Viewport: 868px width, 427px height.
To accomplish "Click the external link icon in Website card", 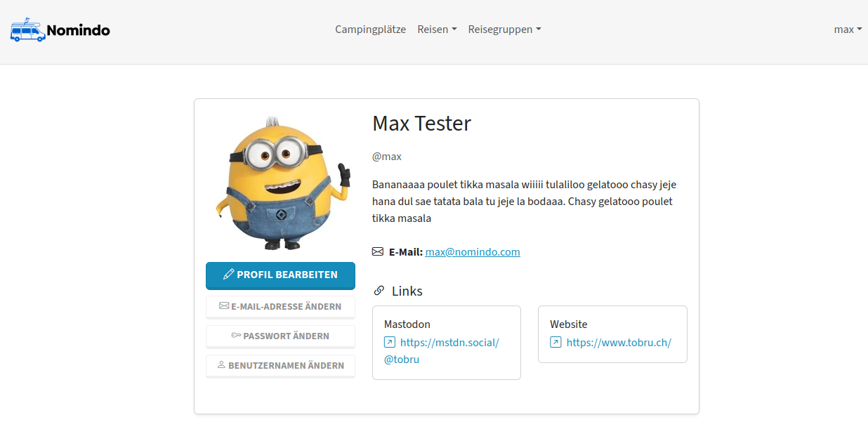I will pyautogui.click(x=555, y=343).
